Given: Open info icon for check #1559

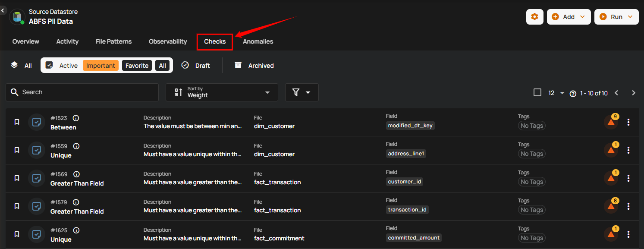Looking at the screenshot, I should pos(76,146).
